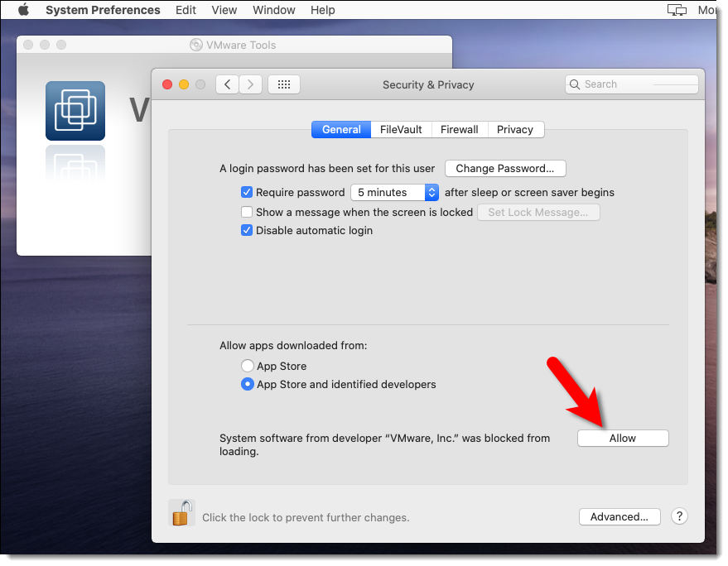Allow blocked VMware system software
The image size is (728, 566).
click(623, 439)
